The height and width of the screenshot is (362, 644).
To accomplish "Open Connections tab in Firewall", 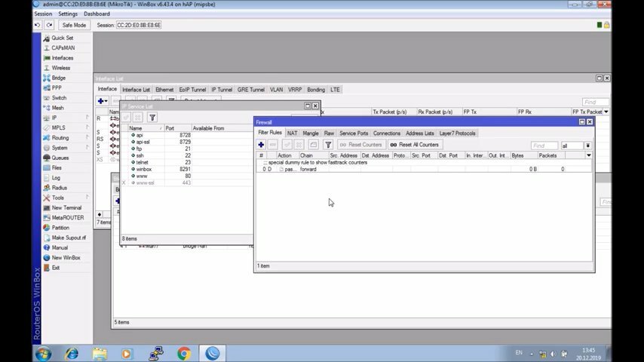I will click(x=387, y=133).
